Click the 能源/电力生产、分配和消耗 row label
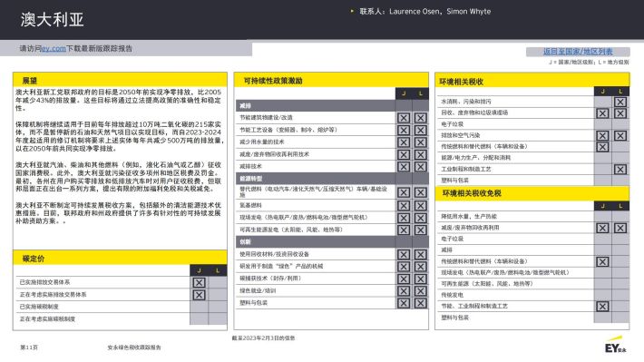The width and height of the screenshot is (644, 362). tap(476, 158)
